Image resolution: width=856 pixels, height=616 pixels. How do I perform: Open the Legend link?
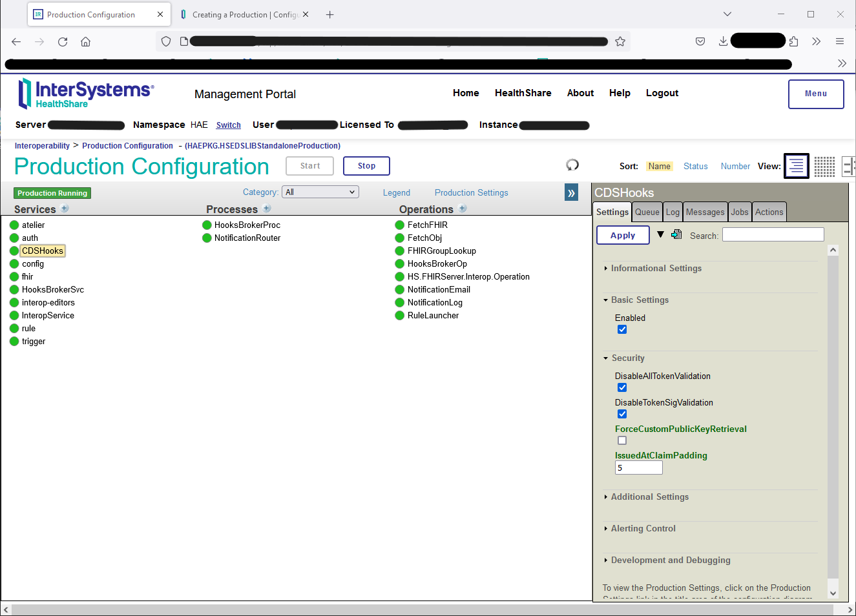[x=396, y=192]
